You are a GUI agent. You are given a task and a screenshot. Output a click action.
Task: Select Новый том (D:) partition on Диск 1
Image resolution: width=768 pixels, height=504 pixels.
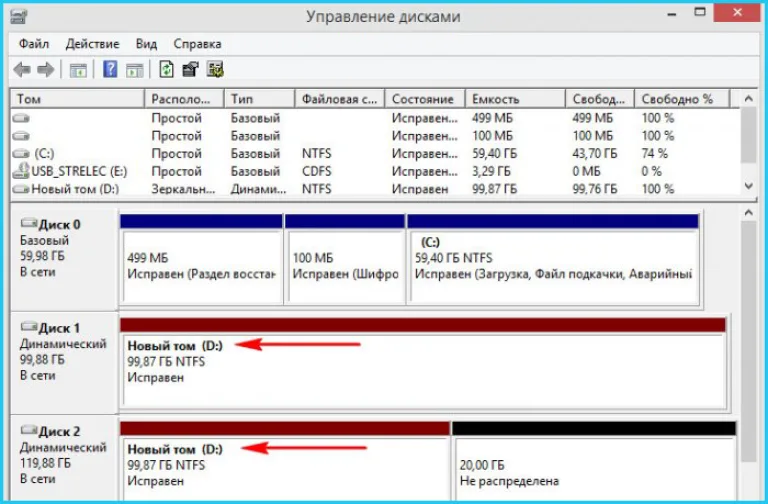(423, 363)
